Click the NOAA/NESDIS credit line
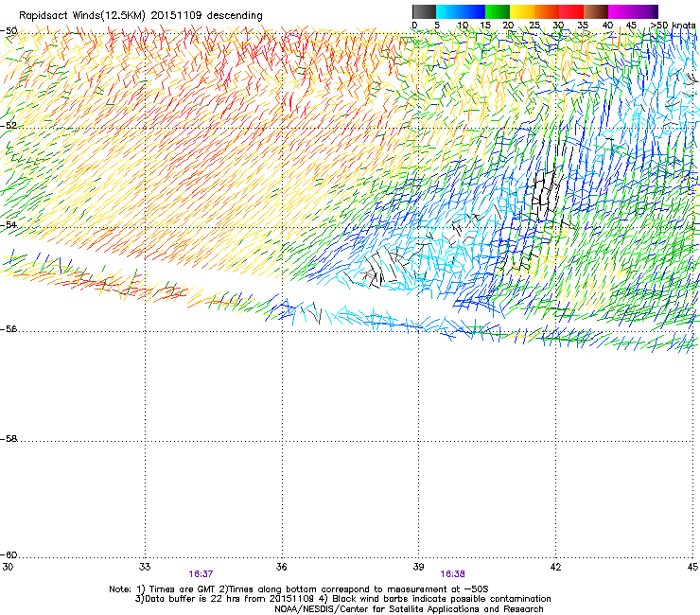The height and width of the screenshot is (615, 700). [409, 609]
